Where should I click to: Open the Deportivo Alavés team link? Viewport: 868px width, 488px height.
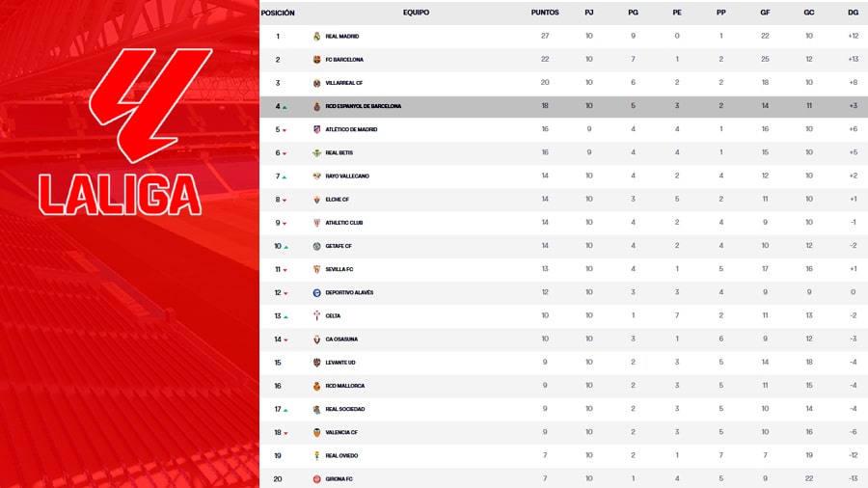coord(349,292)
